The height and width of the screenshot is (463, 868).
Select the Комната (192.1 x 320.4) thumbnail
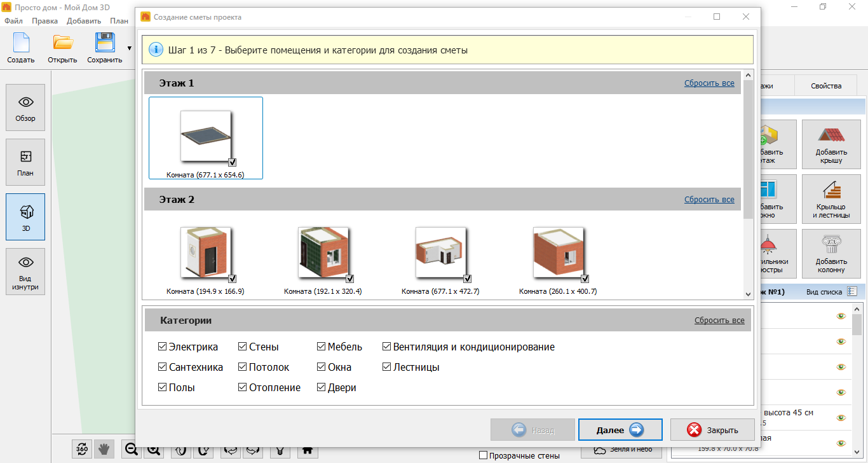tap(323, 253)
